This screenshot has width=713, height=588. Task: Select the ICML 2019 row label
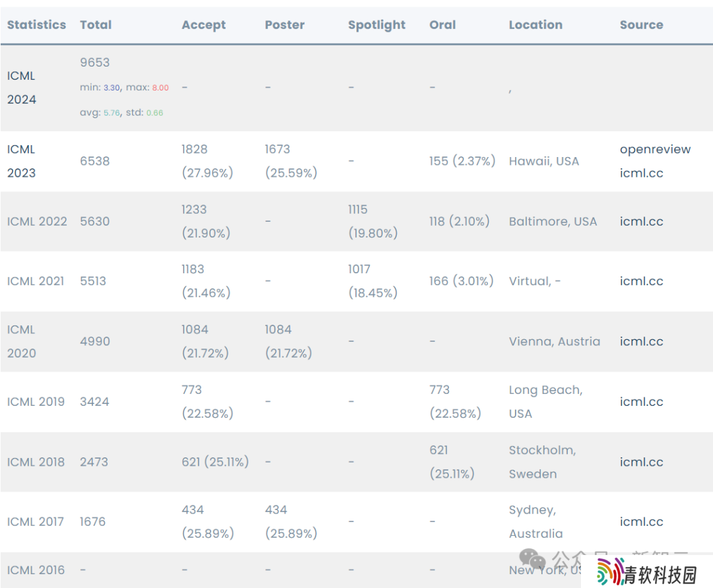pyautogui.click(x=36, y=402)
